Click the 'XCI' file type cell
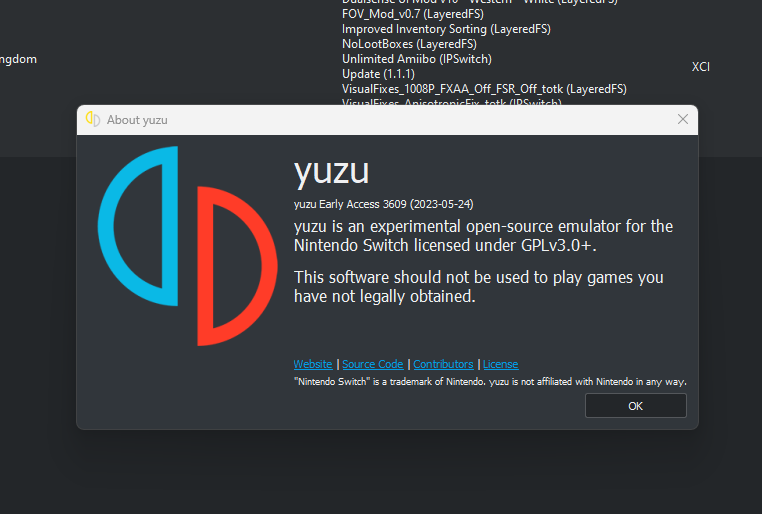Viewport: 762px width, 514px height. [x=701, y=67]
